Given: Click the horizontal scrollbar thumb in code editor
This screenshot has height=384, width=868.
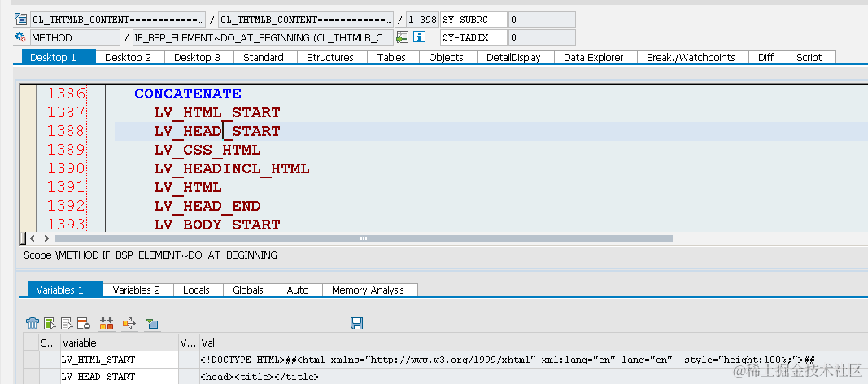Looking at the screenshot, I should click(x=364, y=238).
